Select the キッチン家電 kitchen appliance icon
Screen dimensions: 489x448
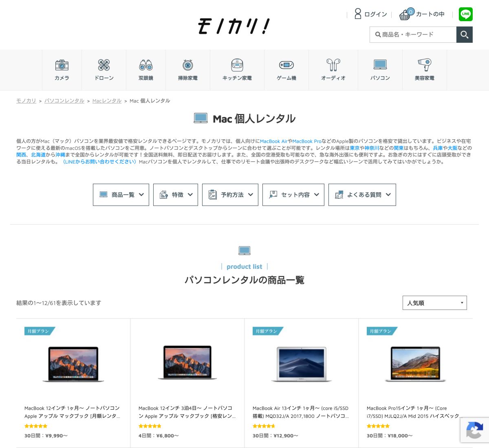(x=237, y=65)
